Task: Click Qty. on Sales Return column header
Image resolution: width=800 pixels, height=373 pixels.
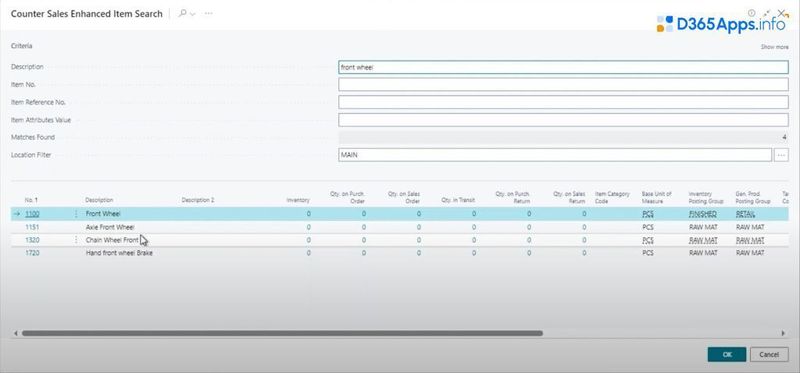Action: [569, 197]
